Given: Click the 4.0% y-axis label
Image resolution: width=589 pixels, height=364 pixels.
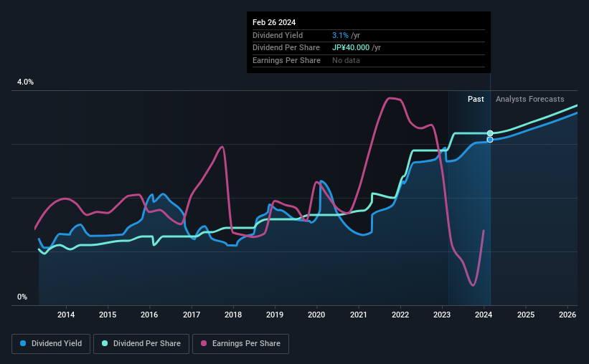Looking at the screenshot, I should (x=25, y=82).
